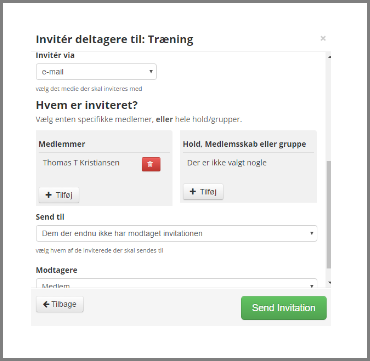
Task: Add a member with Tilføj under Medlemmer
Action: click(59, 195)
